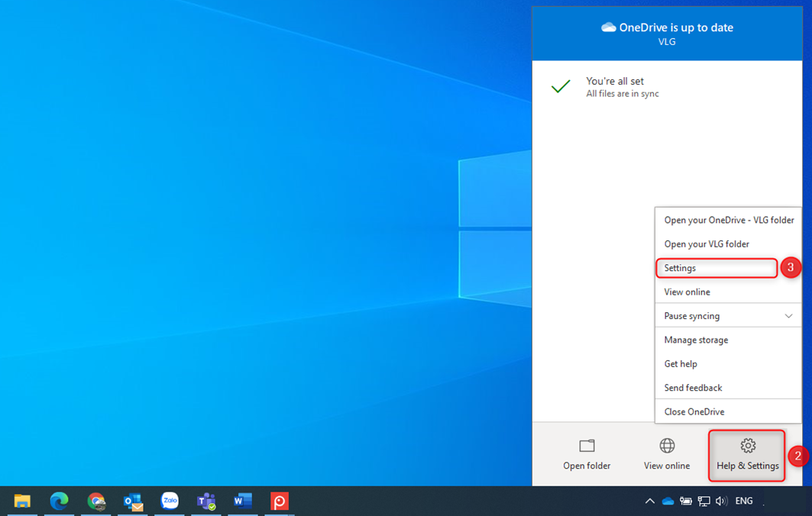Open Microsoft Teams from the taskbar
Screen dimensions: 812x516
coord(206,501)
